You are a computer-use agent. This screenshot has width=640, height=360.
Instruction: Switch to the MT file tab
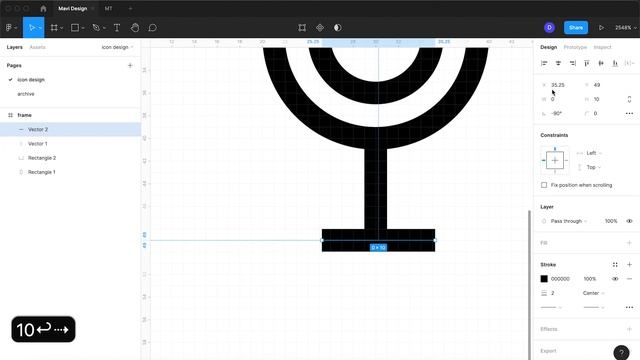coord(108,8)
